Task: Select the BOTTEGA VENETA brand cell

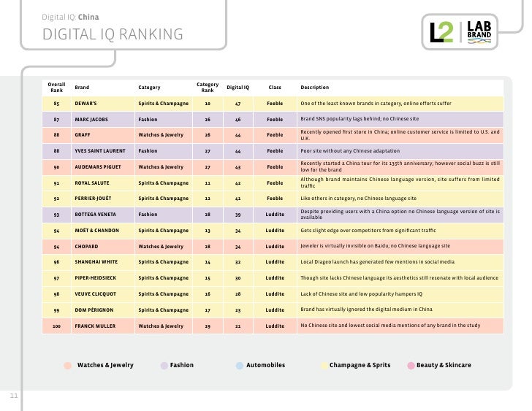Action: 103,215
